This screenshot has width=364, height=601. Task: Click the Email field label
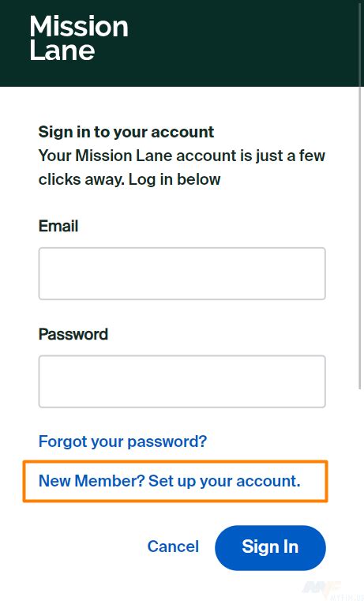tap(58, 226)
